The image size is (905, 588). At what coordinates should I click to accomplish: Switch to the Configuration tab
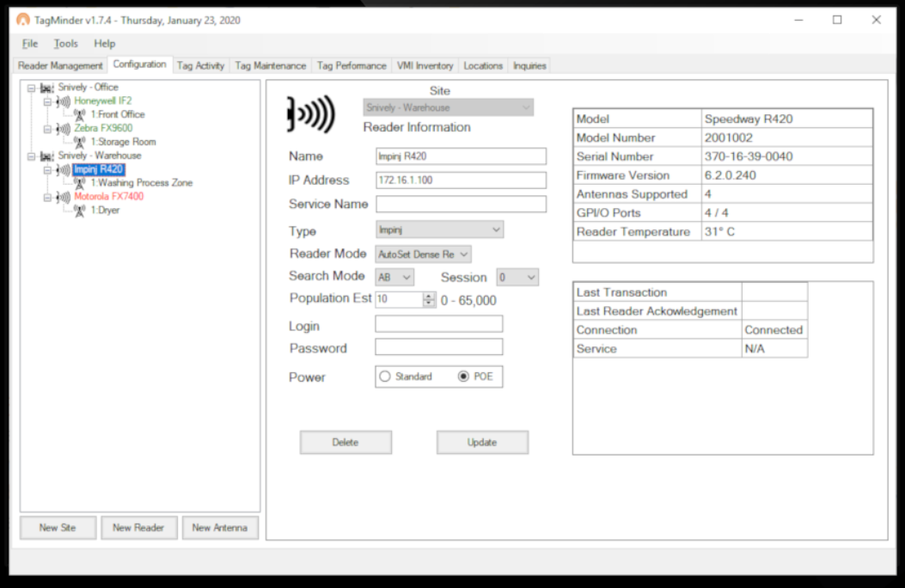coord(140,64)
